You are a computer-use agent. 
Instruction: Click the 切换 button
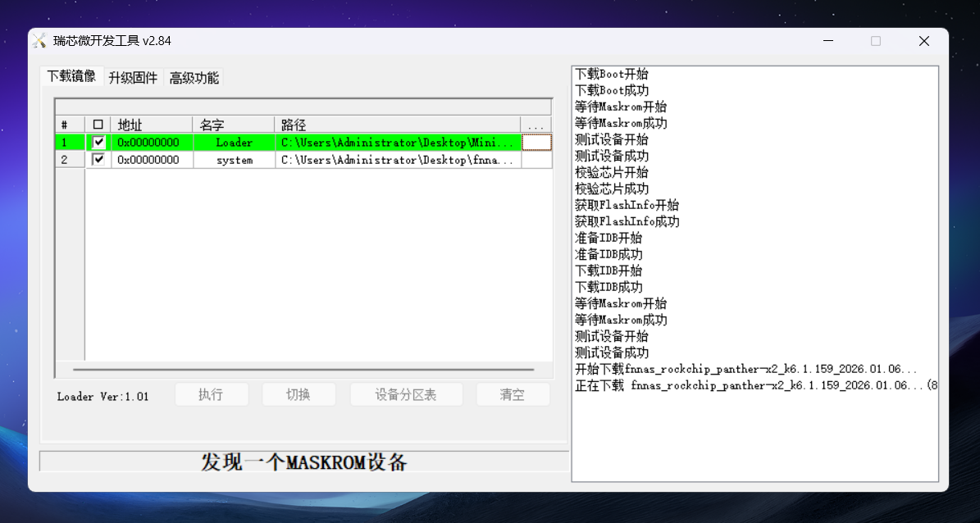pyautogui.click(x=299, y=395)
